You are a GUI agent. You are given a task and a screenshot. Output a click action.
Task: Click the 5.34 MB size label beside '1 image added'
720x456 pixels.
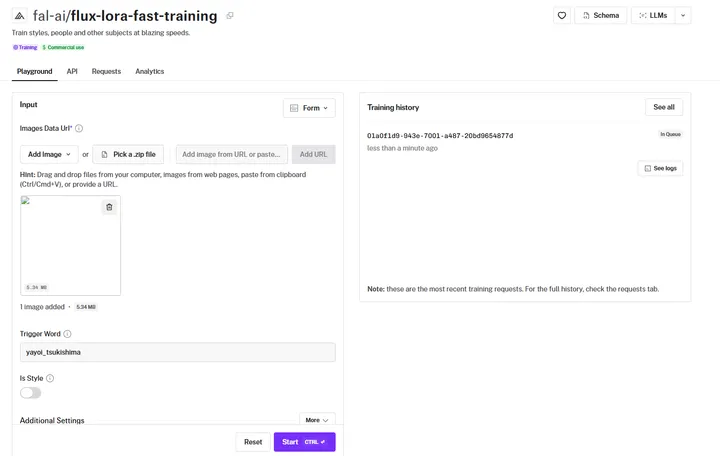point(86,307)
